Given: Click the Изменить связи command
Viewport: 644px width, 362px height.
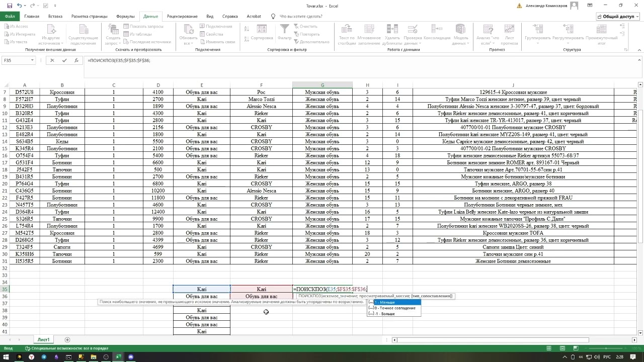Looking at the screenshot, I should (x=217, y=42).
